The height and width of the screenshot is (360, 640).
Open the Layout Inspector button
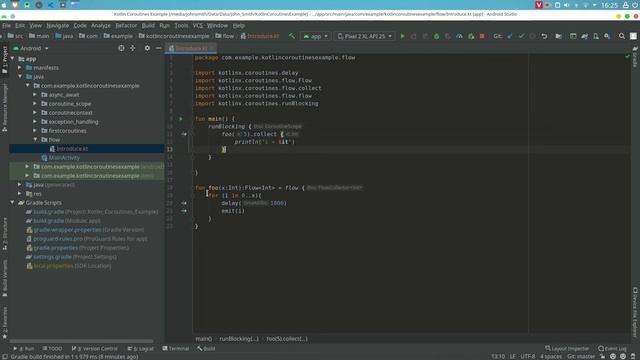[x=567, y=349]
